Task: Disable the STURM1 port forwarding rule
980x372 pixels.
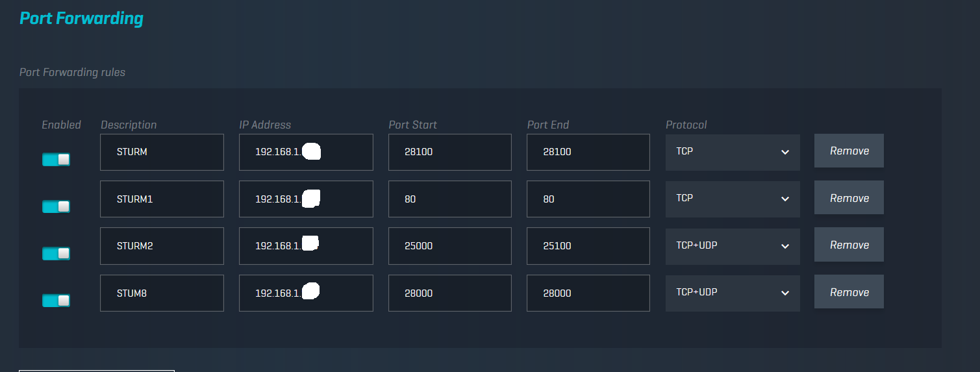Action: pyautogui.click(x=56, y=206)
